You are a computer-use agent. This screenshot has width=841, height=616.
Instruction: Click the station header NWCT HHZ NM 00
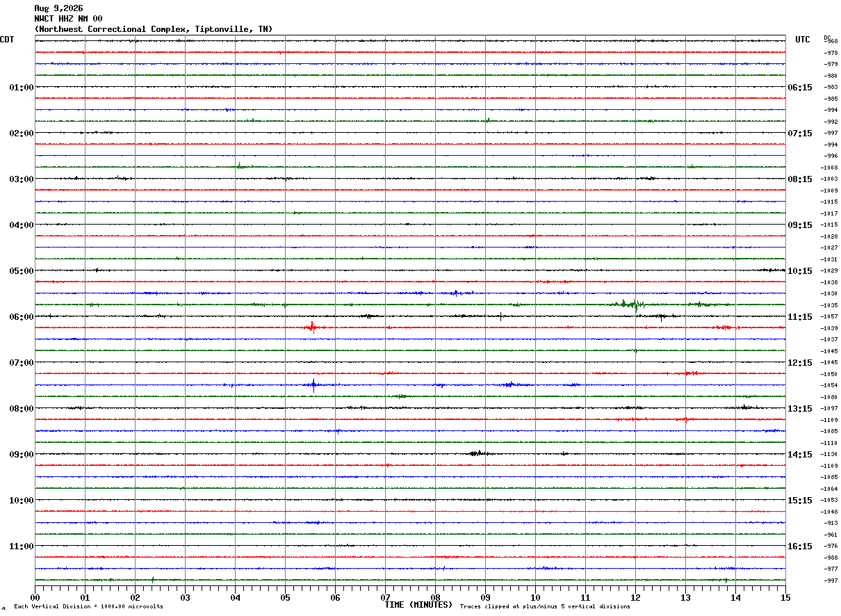tap(68, 19)
